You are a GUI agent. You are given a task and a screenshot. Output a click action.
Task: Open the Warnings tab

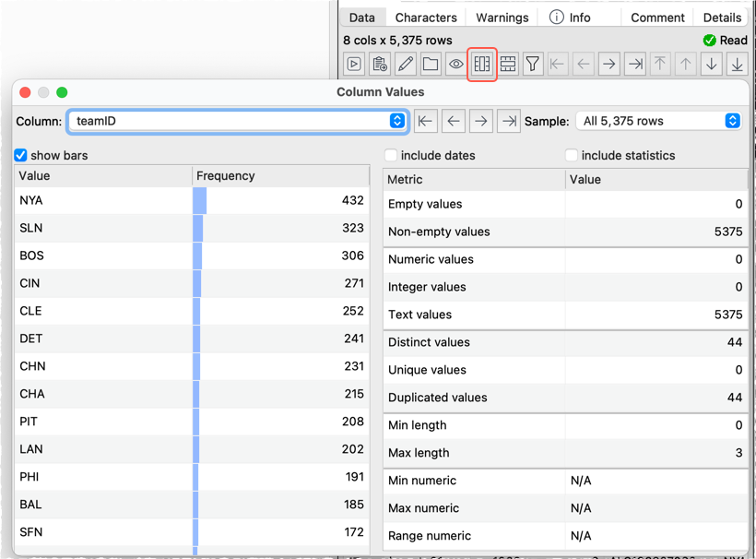click(502, 18)
